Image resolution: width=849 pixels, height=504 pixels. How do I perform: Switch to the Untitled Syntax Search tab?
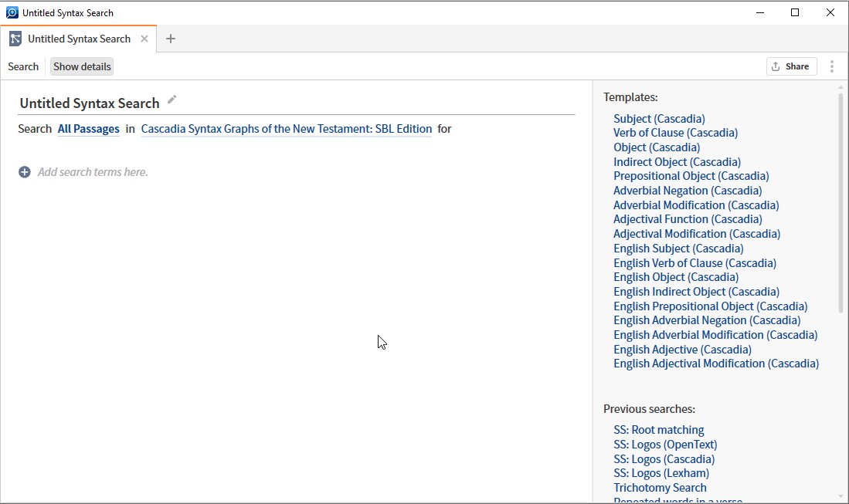coord(77,38)
